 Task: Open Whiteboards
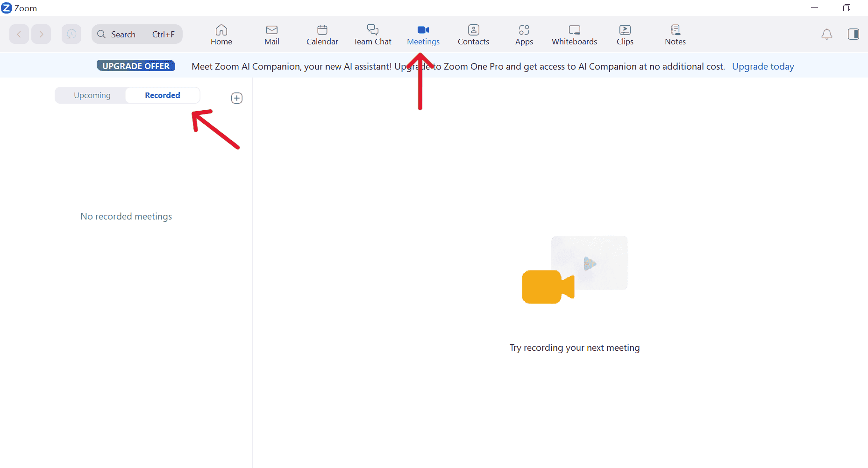click(x=574, y=34)
